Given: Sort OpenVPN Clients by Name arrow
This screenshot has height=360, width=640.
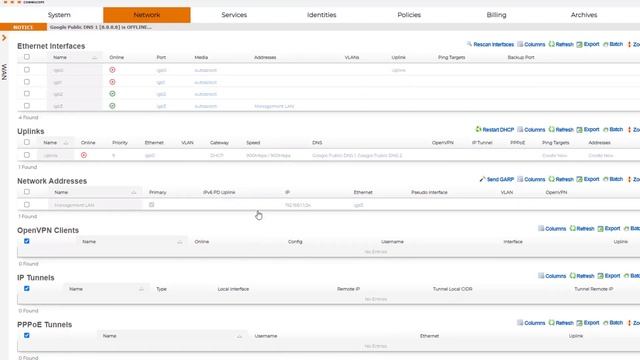Looking at the screenshot, I should [x=180, y=242].
